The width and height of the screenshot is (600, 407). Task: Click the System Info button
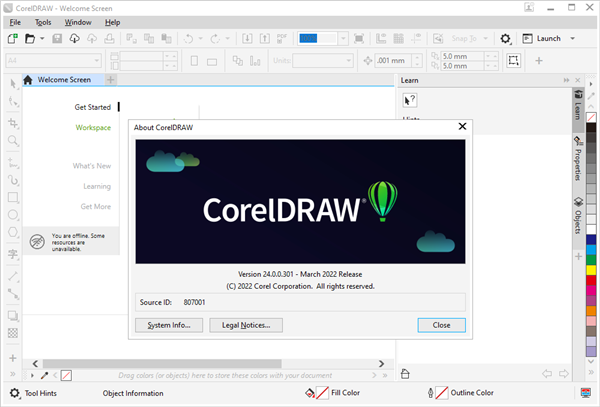pos(169,325)
